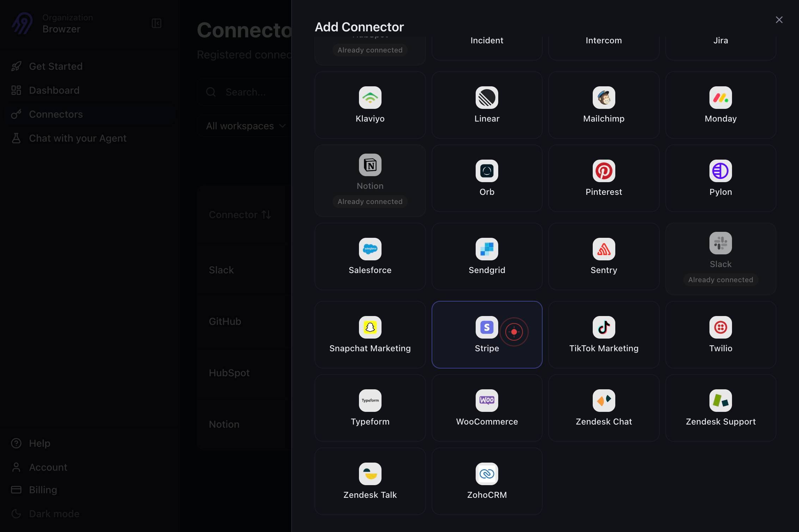
Task: Choose the Zendesk Support icon
Action: click(720, 401)
